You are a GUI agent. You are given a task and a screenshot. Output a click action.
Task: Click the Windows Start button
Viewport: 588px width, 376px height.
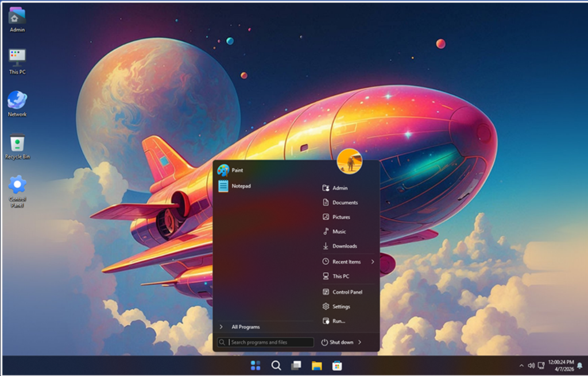[256, 366]
